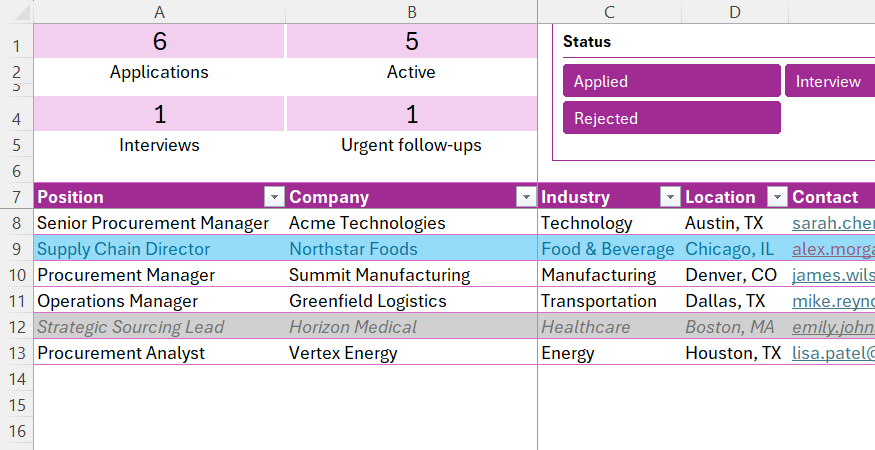The width and height of the screenshot is (875, 450).
Task: Click the Contact column header
Action: 832,197
